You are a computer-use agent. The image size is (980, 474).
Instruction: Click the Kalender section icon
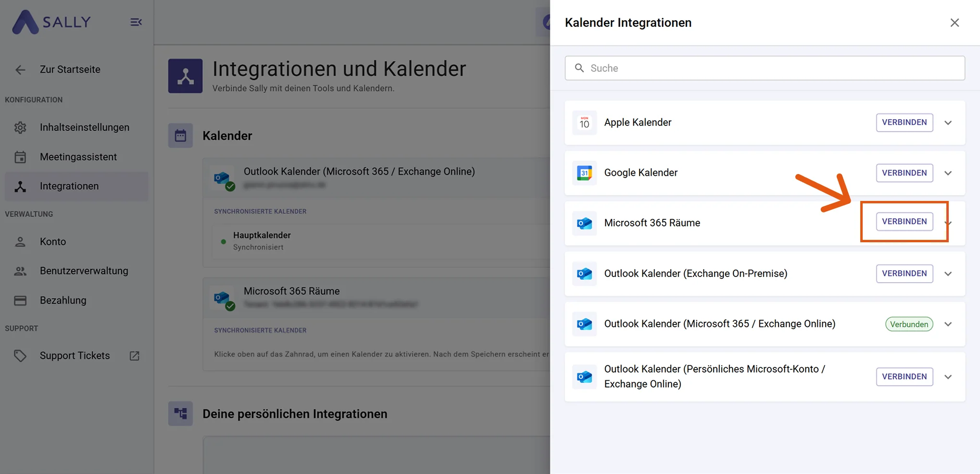point(180,136)
